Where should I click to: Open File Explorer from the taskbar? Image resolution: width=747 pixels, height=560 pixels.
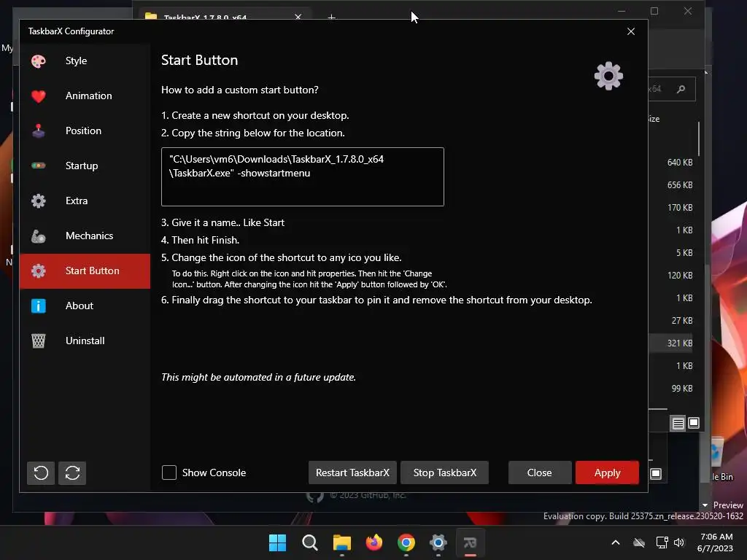(x=341, y=542)
